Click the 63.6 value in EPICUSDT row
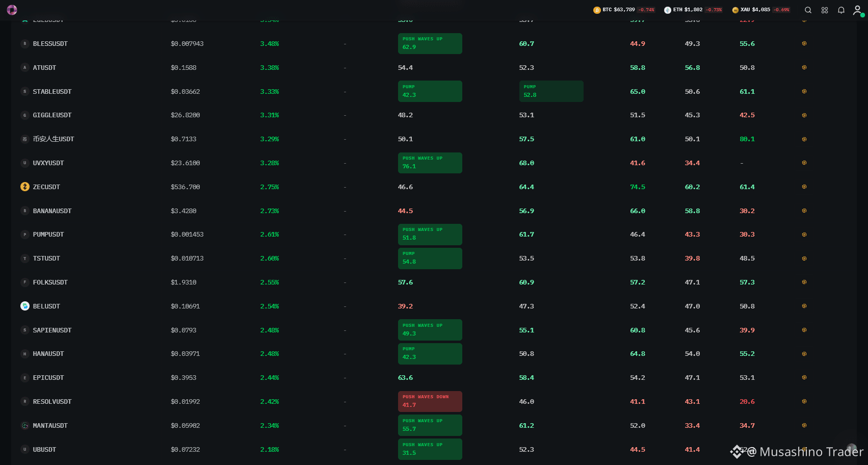The height and width of the screenshot is (465, 868). click(x=406, y=378)
